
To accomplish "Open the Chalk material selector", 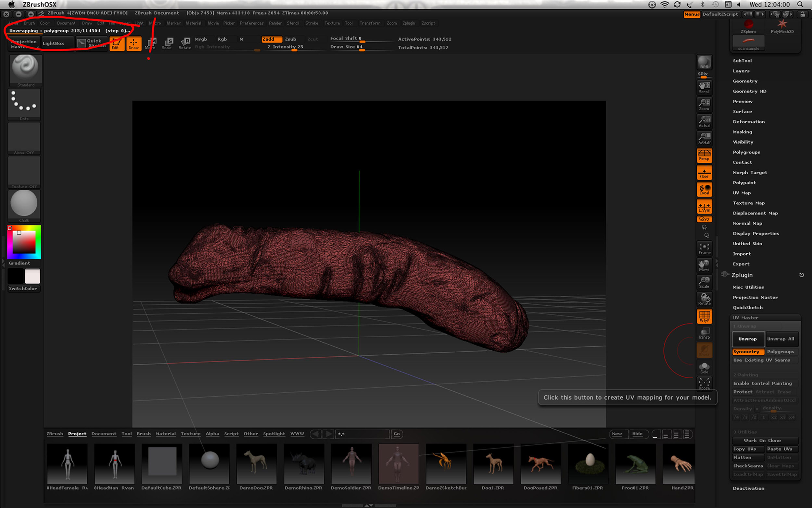I will click(x=24, y=206).
